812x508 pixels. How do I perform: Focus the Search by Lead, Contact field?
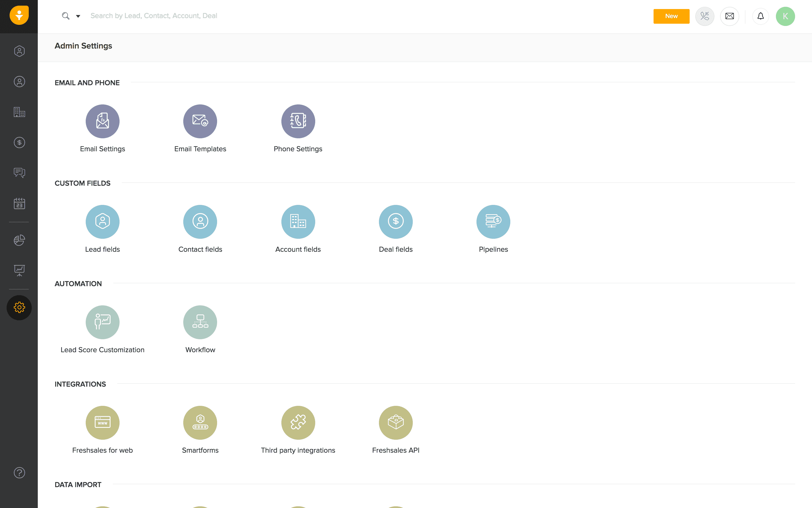(154, 16)
